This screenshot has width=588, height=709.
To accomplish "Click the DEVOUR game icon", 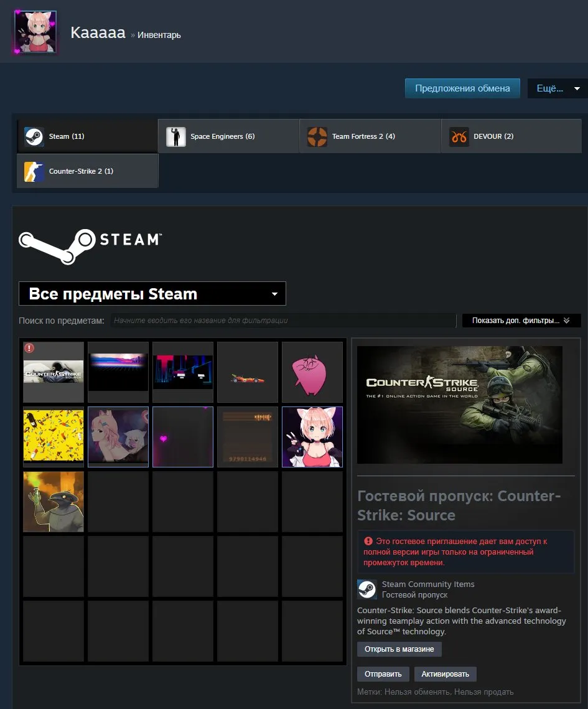I will (459, 136).
